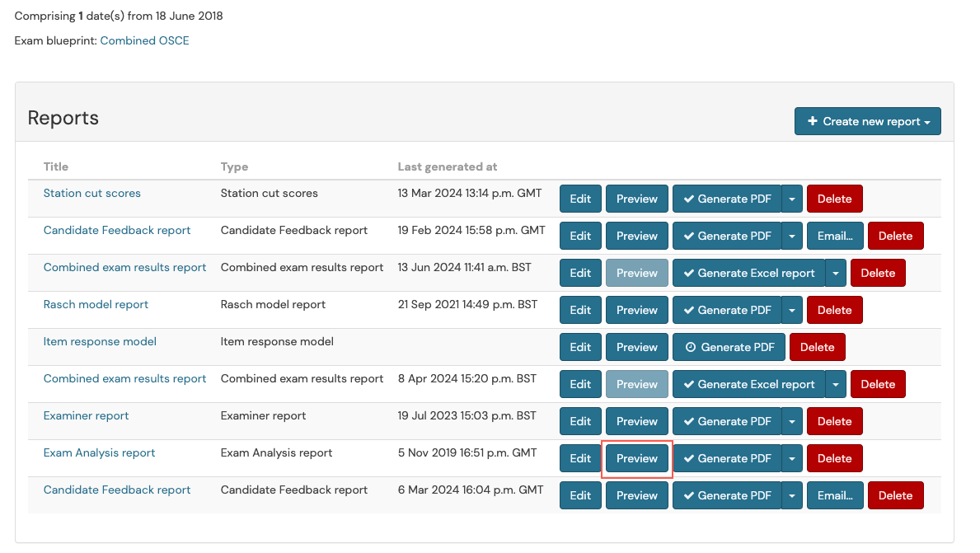Preview the Item response model report
The width and height of the screenshot is (980, 553).
point(637,347)
